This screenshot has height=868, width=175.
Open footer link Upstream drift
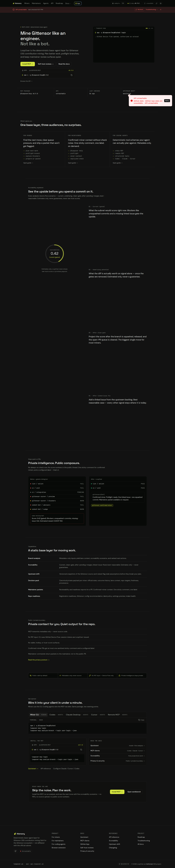tap(114, 844)
